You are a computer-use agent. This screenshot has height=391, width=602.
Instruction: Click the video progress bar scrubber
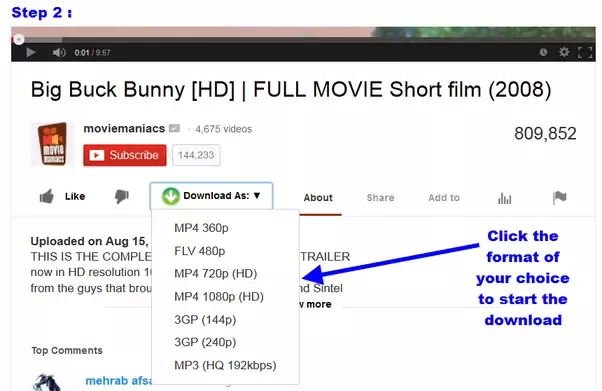coord(19,39)
